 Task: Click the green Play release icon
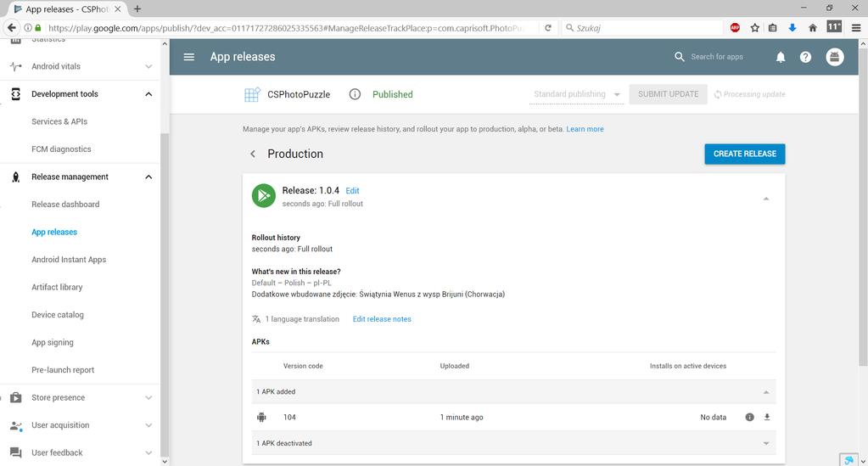pyautogui.click(x=264, y=195)
